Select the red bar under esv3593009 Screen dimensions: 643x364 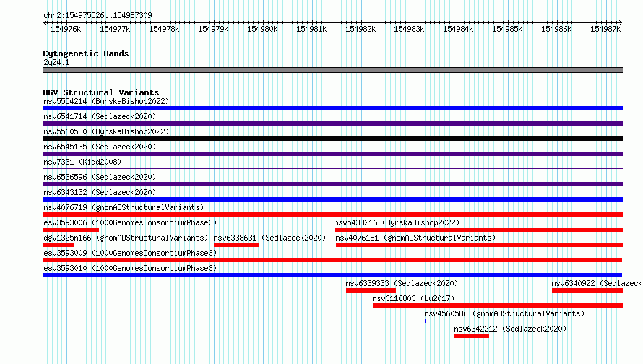point(332,260)
